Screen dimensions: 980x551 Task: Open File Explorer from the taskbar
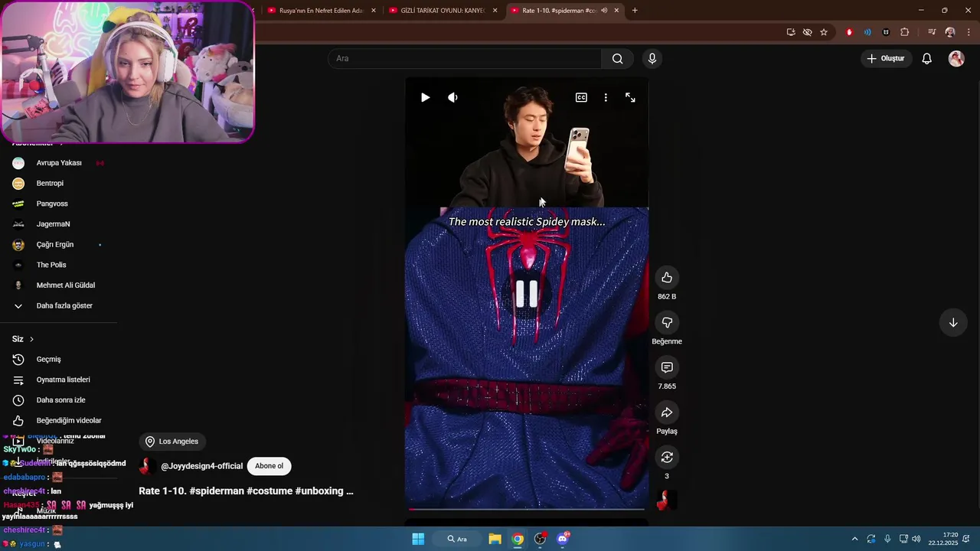pos(495,539)
